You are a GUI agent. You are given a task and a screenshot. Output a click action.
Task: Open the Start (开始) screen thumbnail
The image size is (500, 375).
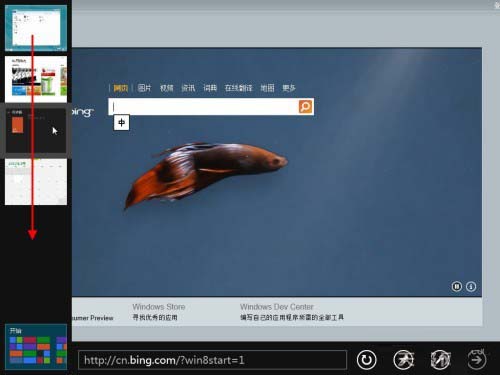coord(36,347)
